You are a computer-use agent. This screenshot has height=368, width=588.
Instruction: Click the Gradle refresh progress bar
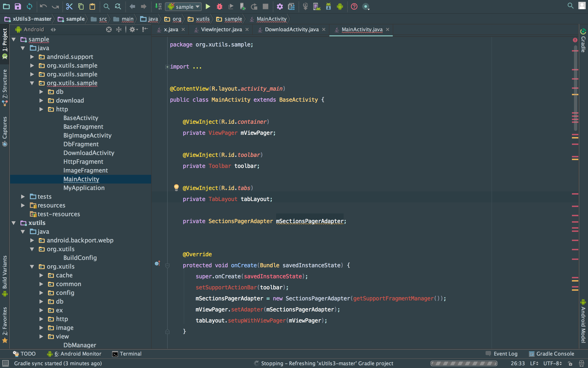click(464, 363)
